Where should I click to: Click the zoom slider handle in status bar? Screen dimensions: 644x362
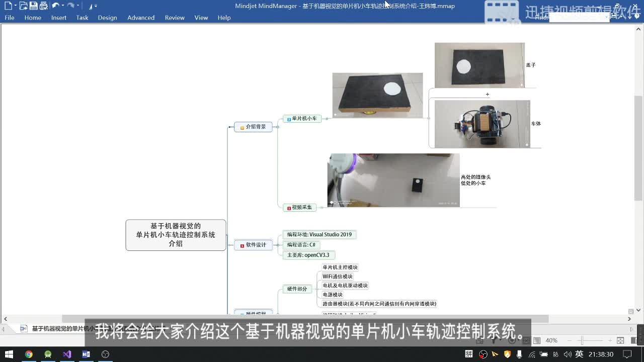[x=583, y=340]
